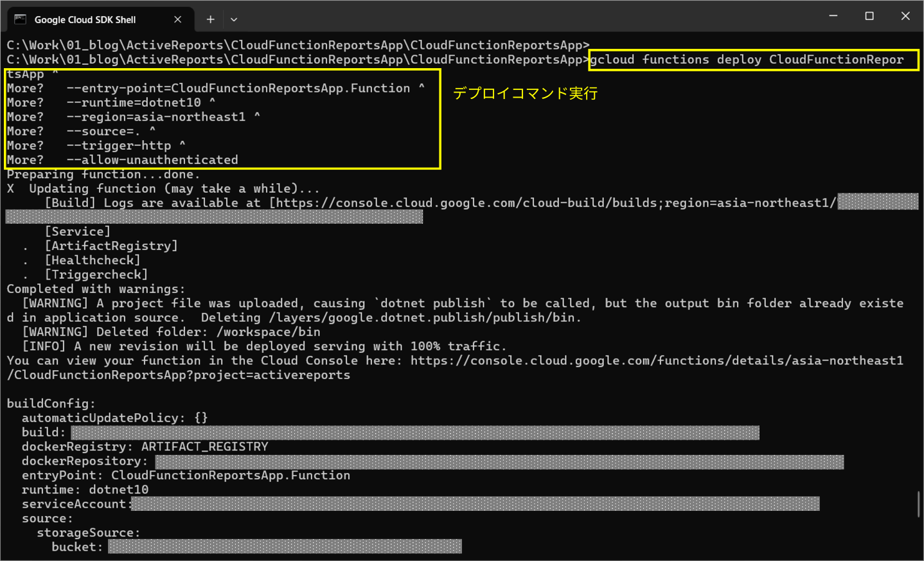The width and height of the screenshot is (924, 561).
Task: Close the Google Cloud SDK Shell tab
Action: [x=178, y=19]
